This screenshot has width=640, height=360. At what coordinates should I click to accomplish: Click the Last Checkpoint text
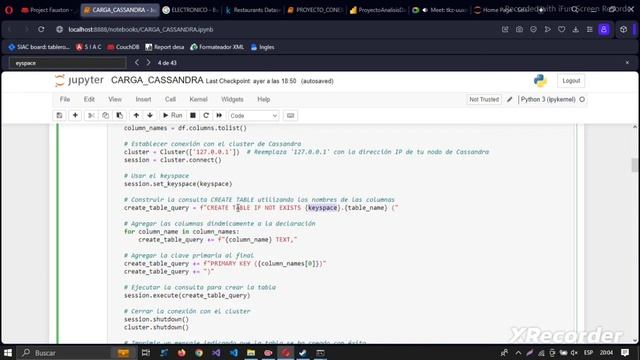(x=251, y=81)
